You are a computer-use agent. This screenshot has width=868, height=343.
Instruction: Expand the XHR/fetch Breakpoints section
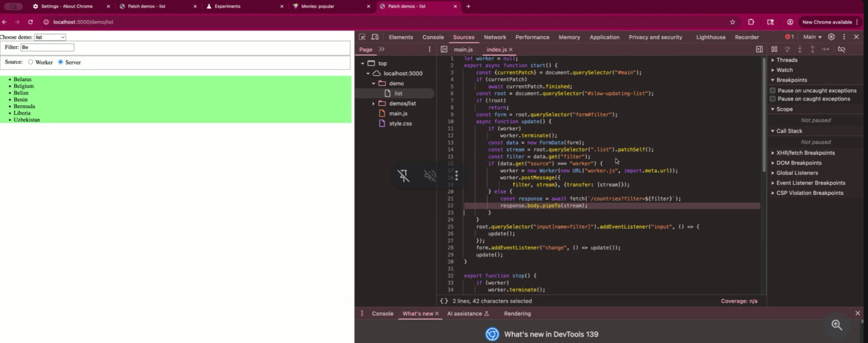tap(773, 153)
